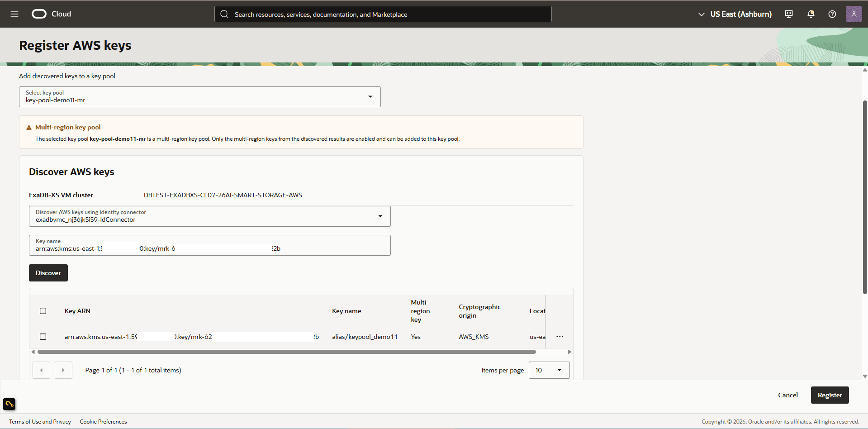
Task: Click the page vertical scrollbar thumb
Action: pyautogui.click(x=865, y=197)
